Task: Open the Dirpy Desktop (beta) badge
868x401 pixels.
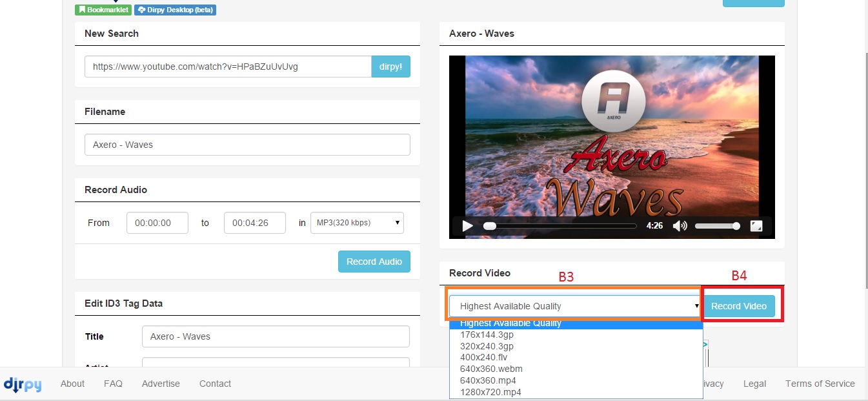Action: tap(175, 10)
